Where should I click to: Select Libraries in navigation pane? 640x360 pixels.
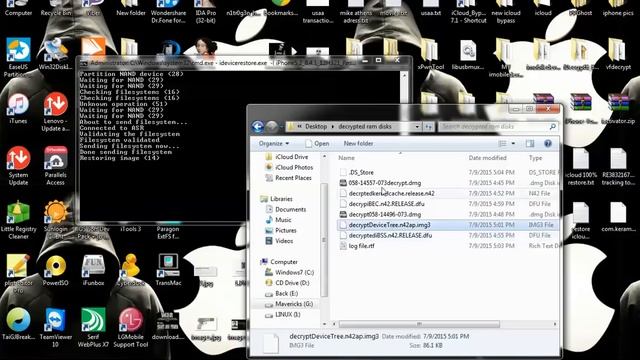(276, 199)
